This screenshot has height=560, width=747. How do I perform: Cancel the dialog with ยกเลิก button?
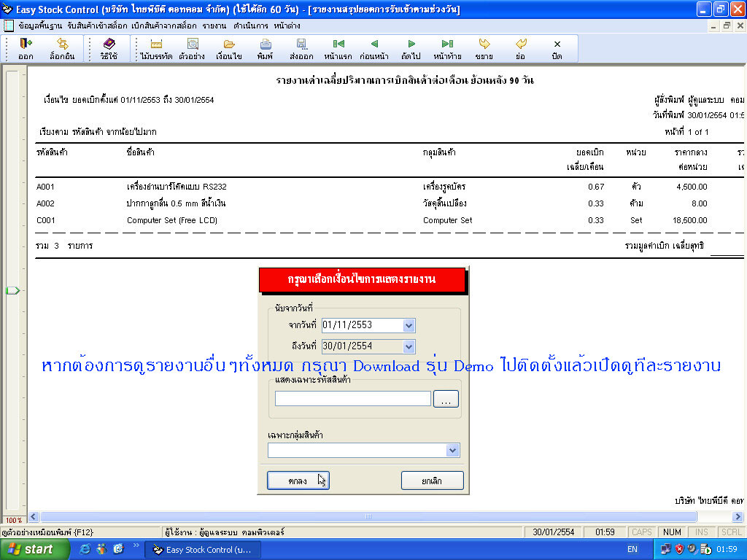(x=432, y=480)
